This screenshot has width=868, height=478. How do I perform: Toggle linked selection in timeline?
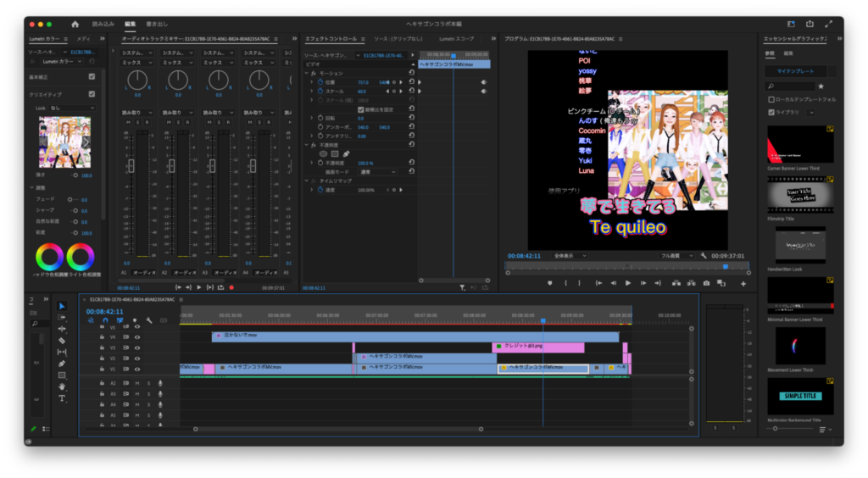(x=120, y=320)
